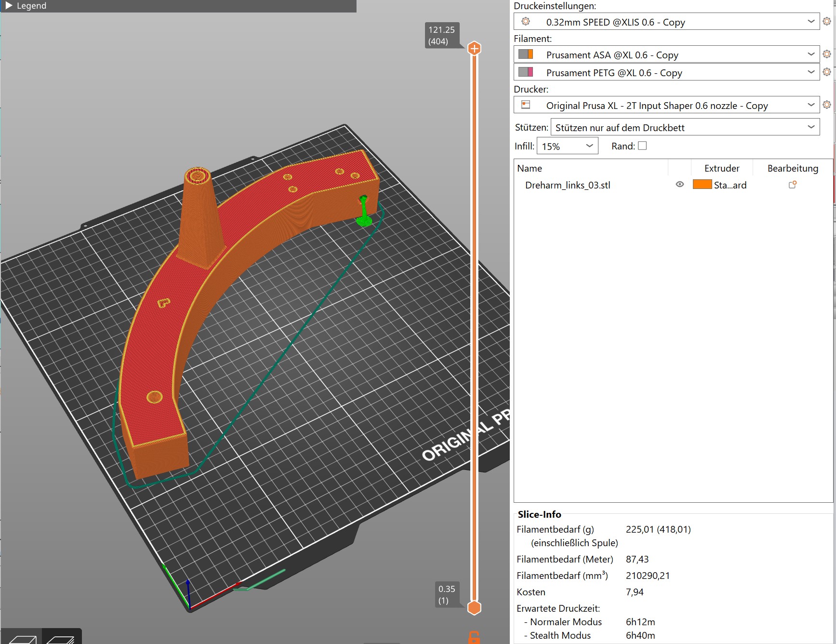Click the Extruder column header
836x644 pixels.
point(722,168)
